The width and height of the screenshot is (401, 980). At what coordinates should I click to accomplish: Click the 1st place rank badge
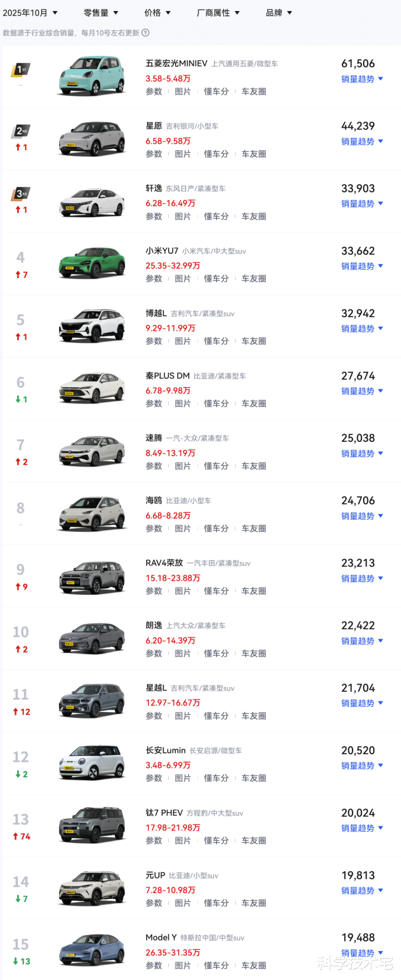21,70
